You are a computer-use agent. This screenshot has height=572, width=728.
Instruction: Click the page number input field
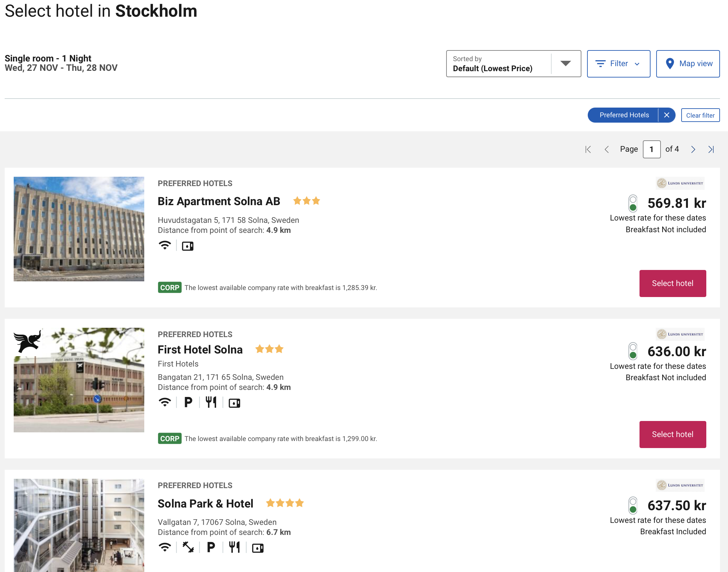[651, 149]
